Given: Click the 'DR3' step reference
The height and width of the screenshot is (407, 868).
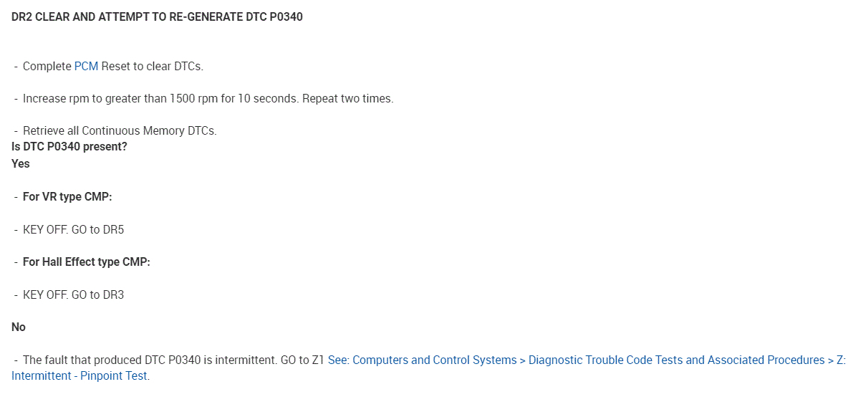Looking at the screenshot, I should pos(113,295).
